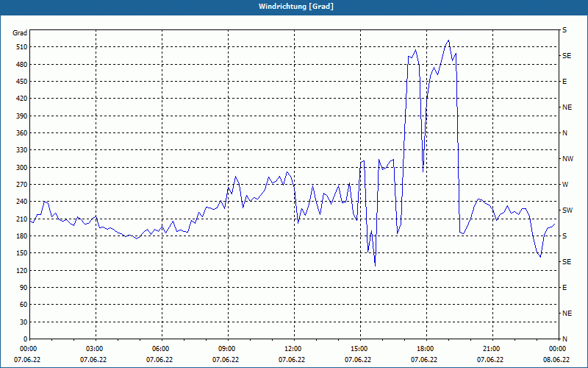
Task: Select the 60 value on the left axis
Action: 24,305
